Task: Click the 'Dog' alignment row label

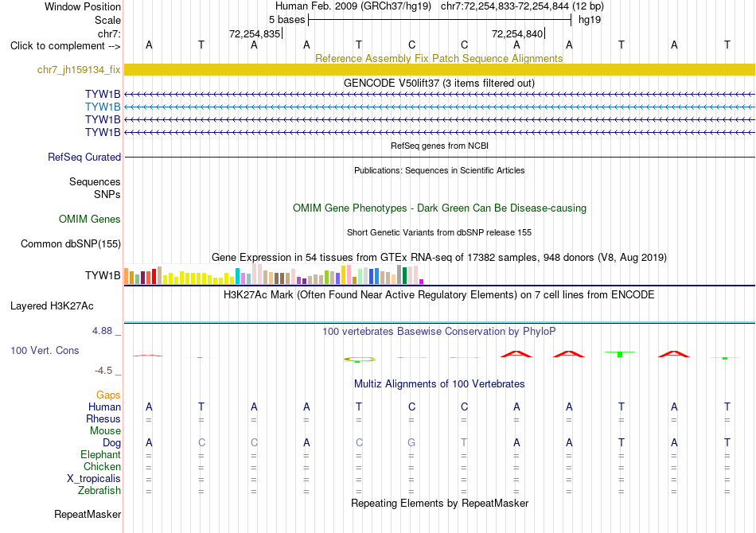Action: coord(111,443)
